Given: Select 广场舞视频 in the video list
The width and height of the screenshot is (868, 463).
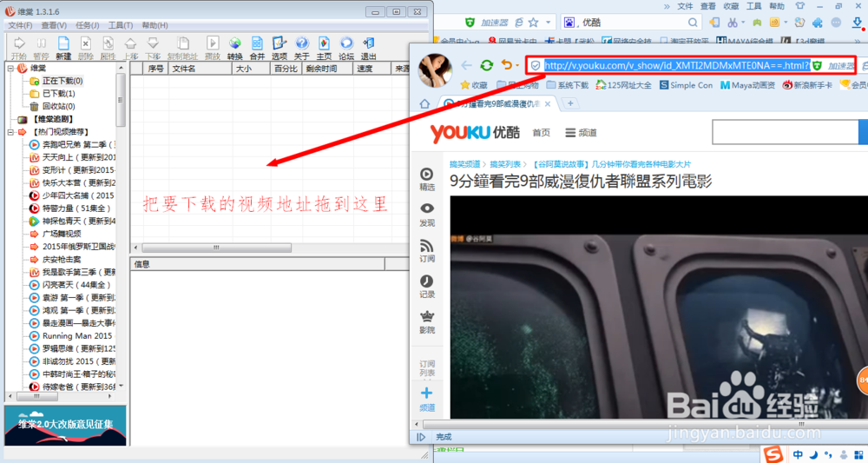Looking at the screenshot, I should click(x=62, y=234).
